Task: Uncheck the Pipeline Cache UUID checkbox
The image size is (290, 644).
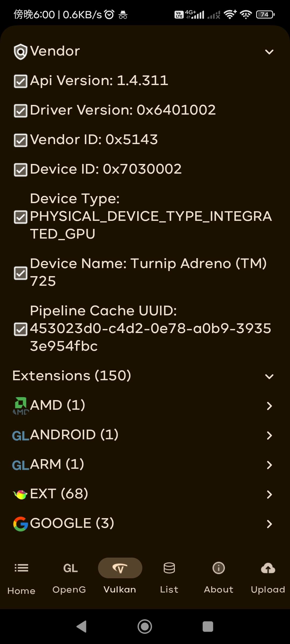Action: click(20, 329)
